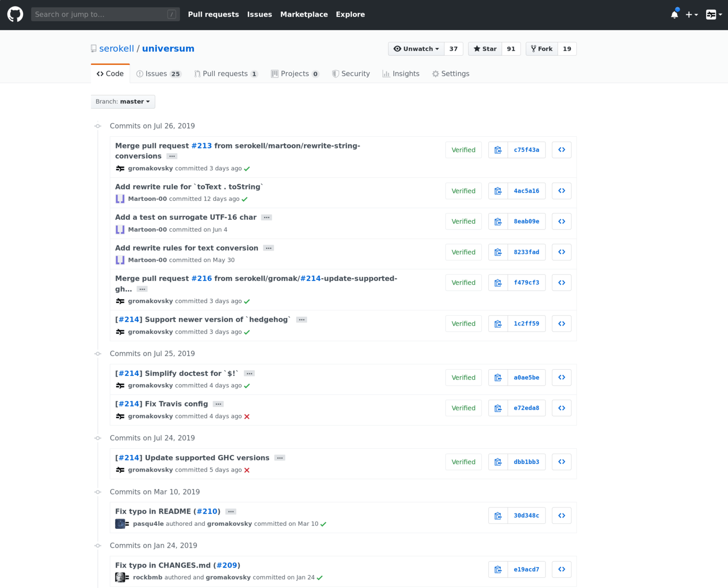Copy SHA for commit 4ac5a16

tap(498, 191)
